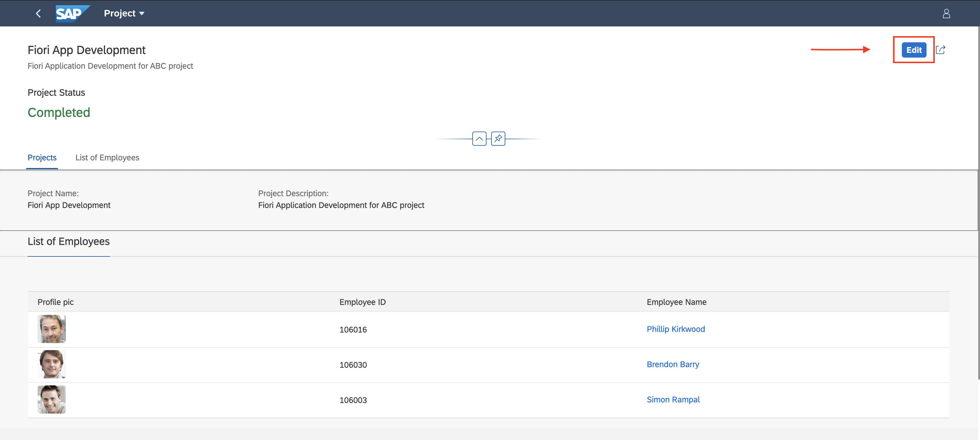Click the SAP logo

(x=72, y=14)
